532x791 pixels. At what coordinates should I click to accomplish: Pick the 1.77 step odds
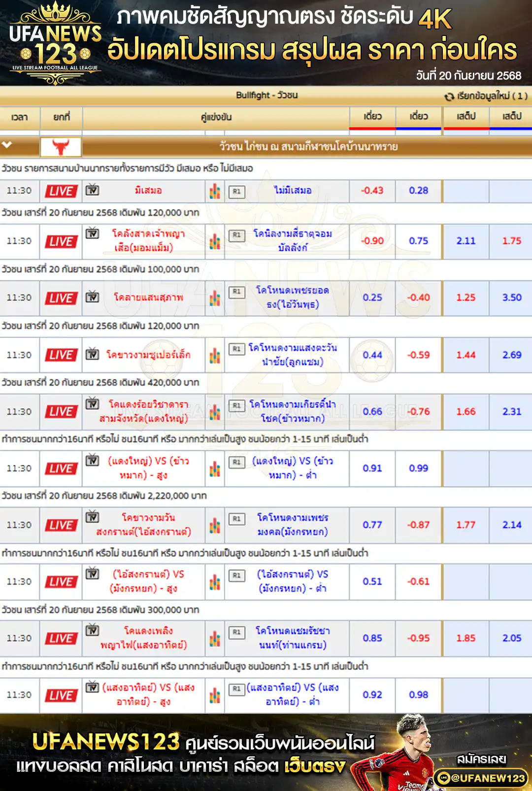coord(466,525)
